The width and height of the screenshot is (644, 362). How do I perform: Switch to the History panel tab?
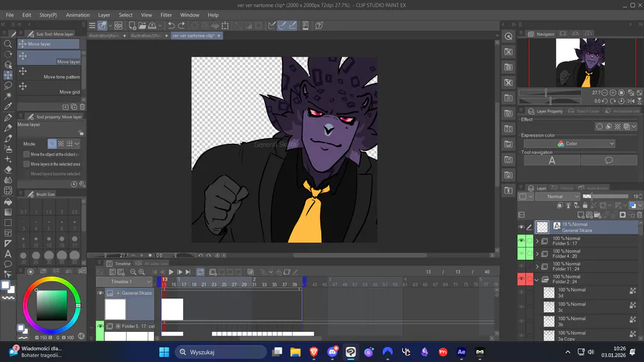[562, 188]
